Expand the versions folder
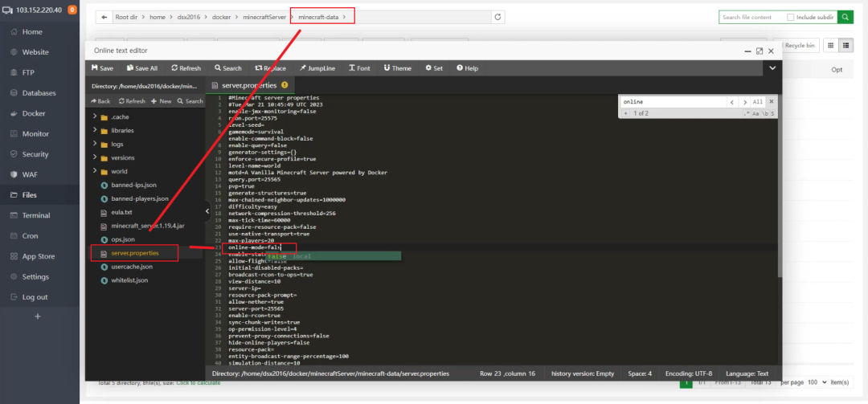This screenshot has width=868, height=404. tap(95, 157)
